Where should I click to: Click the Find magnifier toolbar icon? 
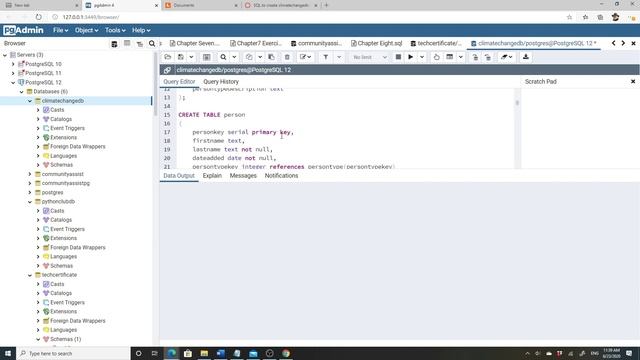coord(223,57)
